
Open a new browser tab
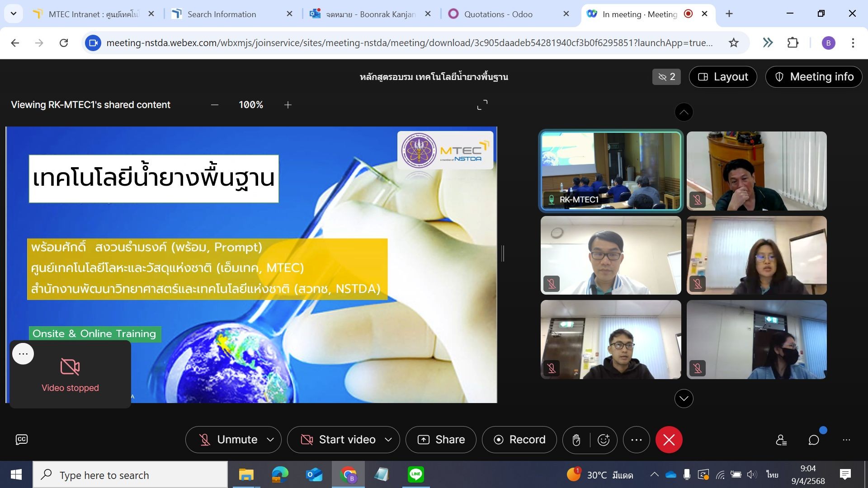[729, 14]
